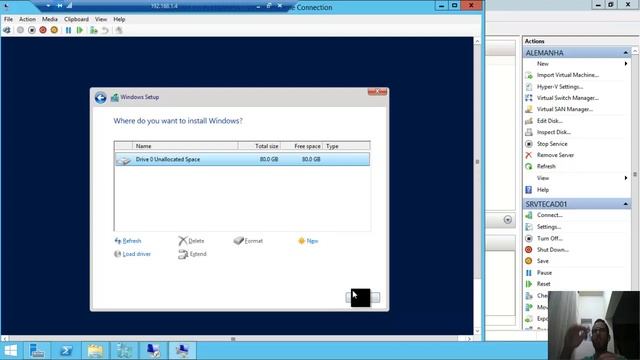Click the Name column header
640x360 pixels.
pos(185,146)
